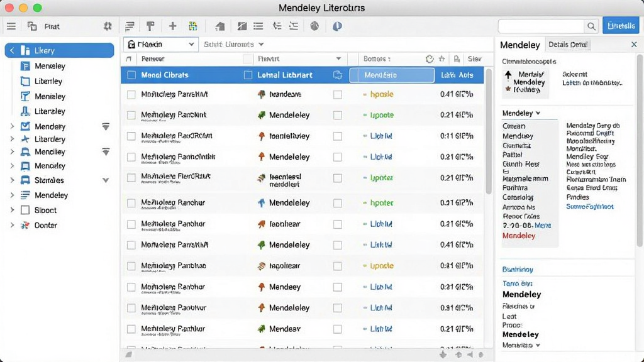Collapse the Likery sidebar section
644x362 pixels.
coord(12,50)
